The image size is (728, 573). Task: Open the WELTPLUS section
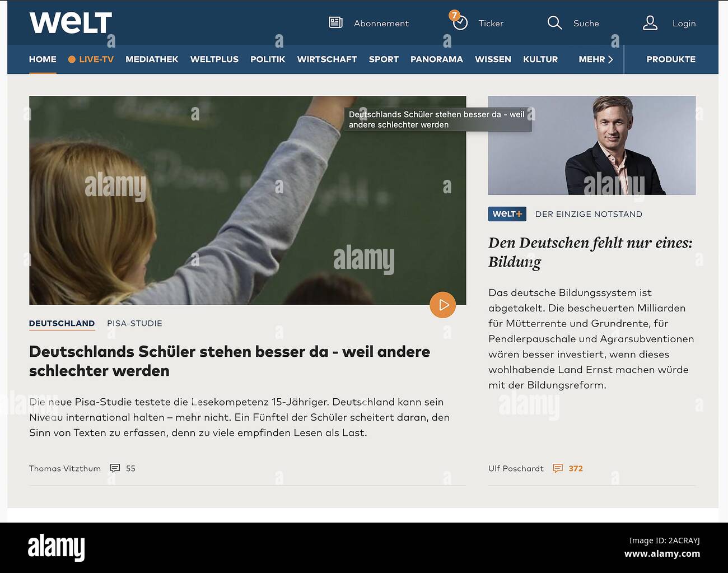(214, 59)
